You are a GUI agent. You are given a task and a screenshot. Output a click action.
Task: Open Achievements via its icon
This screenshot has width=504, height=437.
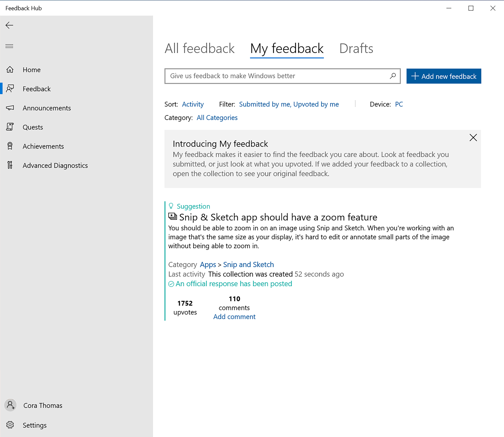[x=11, y=146]
